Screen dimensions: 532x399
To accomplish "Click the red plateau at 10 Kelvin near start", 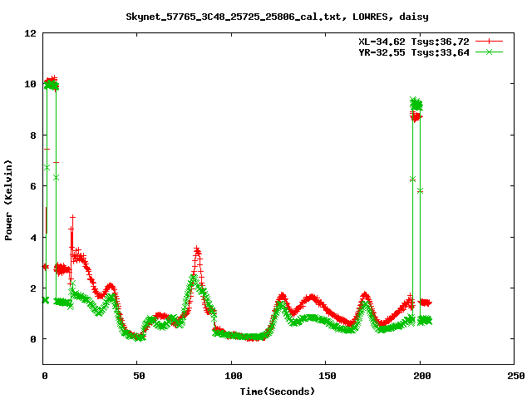I will pos(51,81).
